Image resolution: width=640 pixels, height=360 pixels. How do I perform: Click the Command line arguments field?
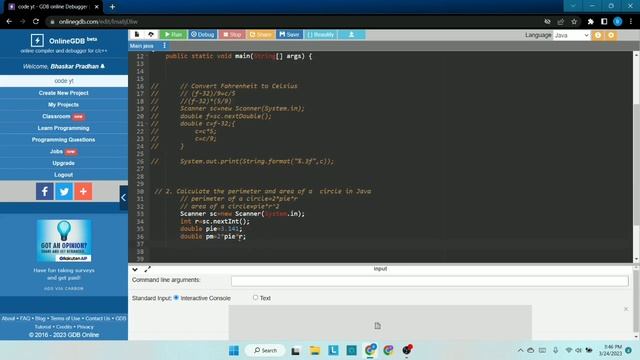429,281
